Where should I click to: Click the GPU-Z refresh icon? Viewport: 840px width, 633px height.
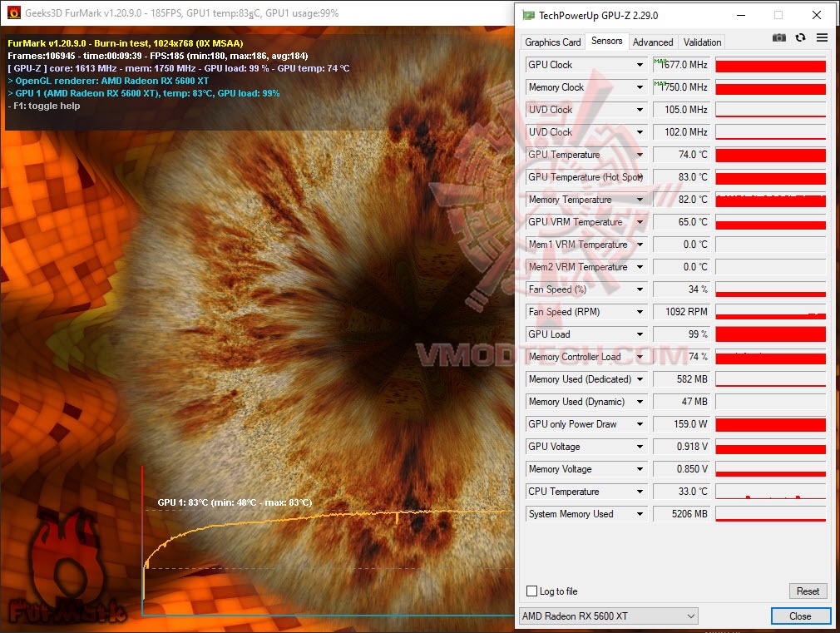pyautogui.click(x=800, y=37)
